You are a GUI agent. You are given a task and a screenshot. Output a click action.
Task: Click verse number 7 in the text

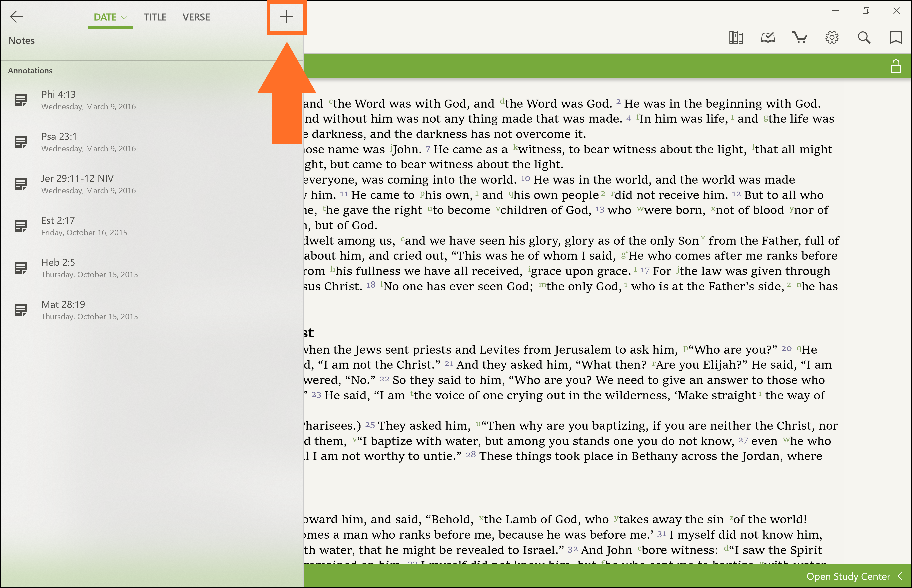428,149
